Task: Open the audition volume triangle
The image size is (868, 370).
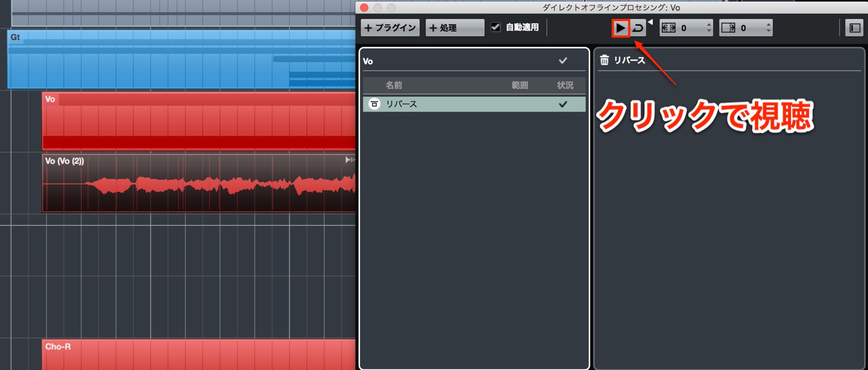Action: pyautogui.click(x=650, y=22)
